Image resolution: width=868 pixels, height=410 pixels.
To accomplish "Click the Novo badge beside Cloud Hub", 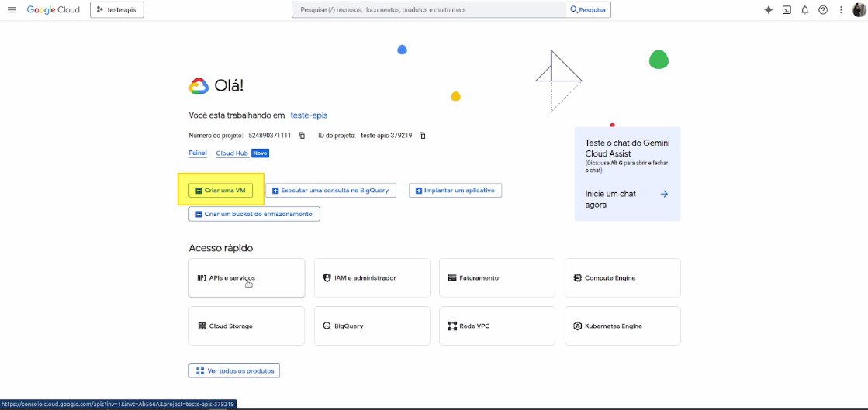I will point(260,153).
